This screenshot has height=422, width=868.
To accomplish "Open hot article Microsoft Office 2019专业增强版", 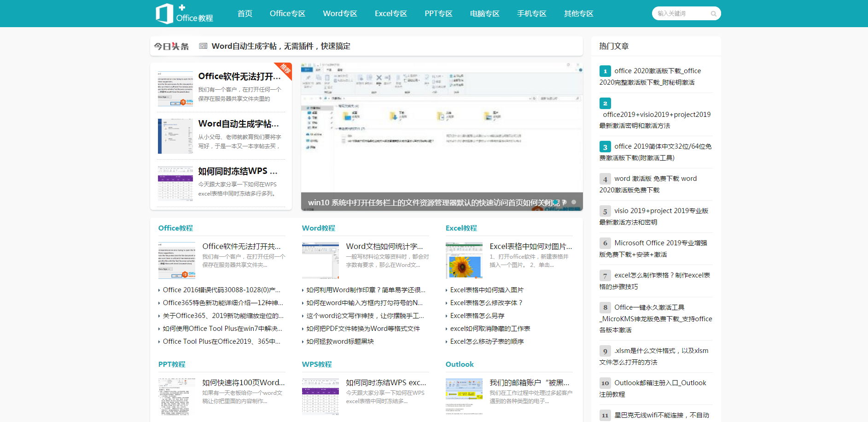I will click(653, 249).
